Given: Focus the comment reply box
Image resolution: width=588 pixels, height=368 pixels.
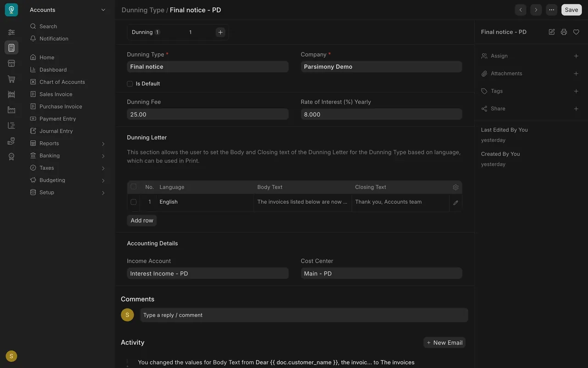Looking at the screenshot, I should pos(304,315).
